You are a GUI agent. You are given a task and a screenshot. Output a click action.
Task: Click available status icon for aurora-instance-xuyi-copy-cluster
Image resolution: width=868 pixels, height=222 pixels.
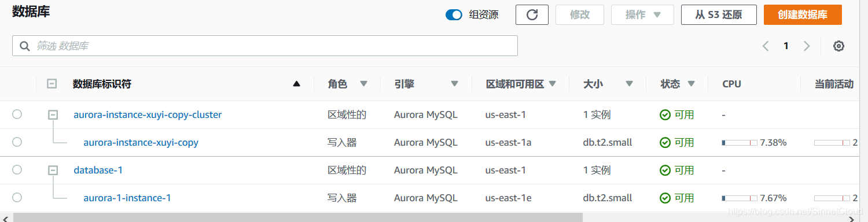(665, 114)
